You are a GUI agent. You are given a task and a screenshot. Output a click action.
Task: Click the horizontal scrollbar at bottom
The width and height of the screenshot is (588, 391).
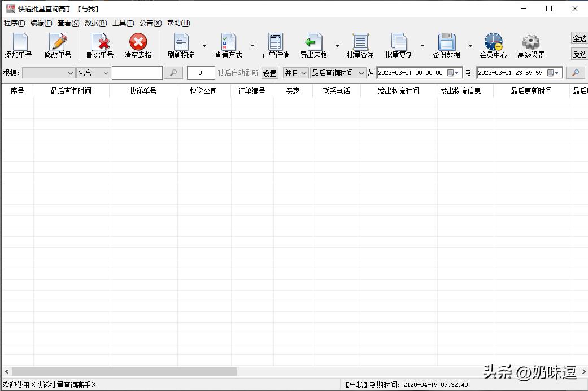124,372
